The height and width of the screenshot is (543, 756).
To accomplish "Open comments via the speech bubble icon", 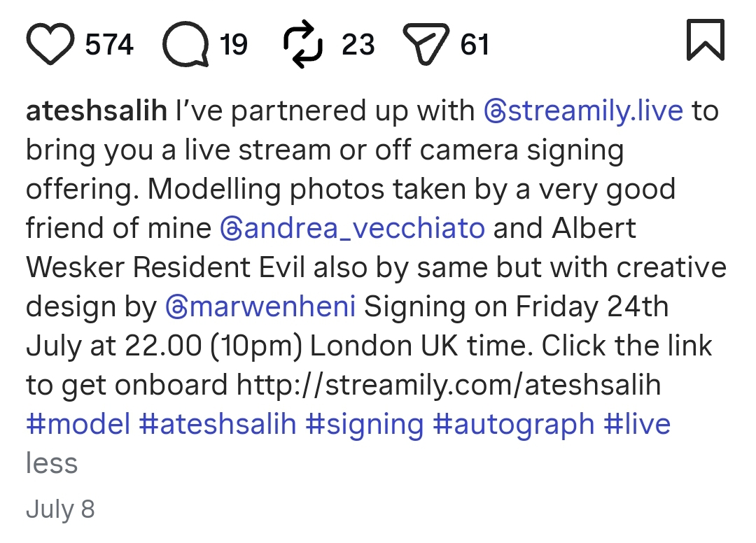I will pos(185,44).
